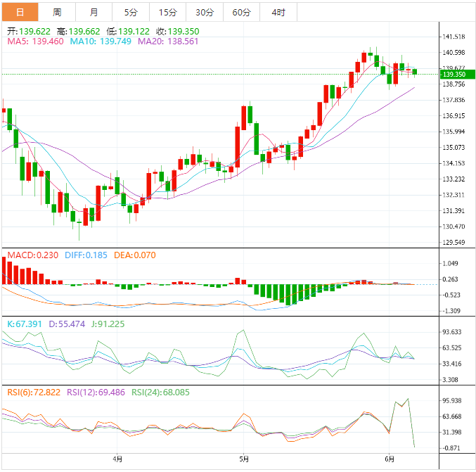Image resolution: width=476 pixels, height=472 pixels.
Task: Click the MA5: 139.460 indicator label
Action: pyautogui.click(x=36, y=42)
